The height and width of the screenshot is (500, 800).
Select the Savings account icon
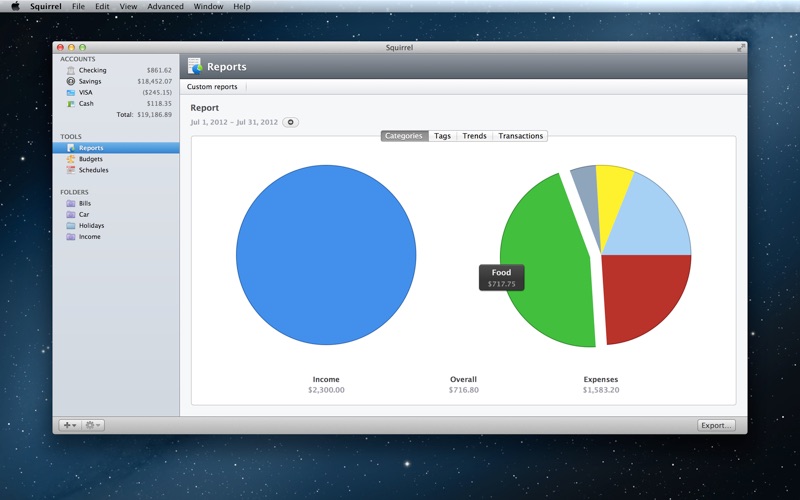[70, 81]
